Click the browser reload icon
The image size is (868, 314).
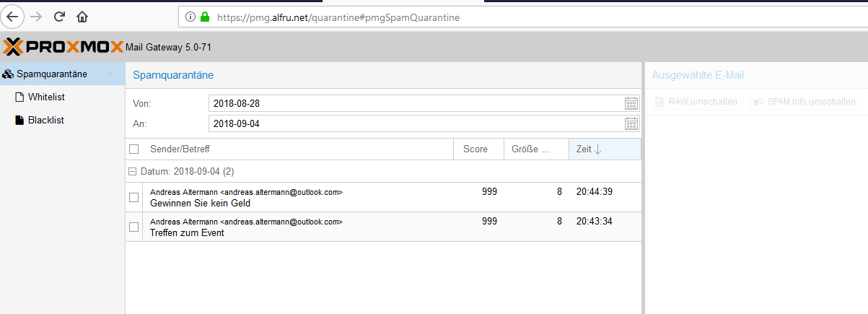coord(60,16)
